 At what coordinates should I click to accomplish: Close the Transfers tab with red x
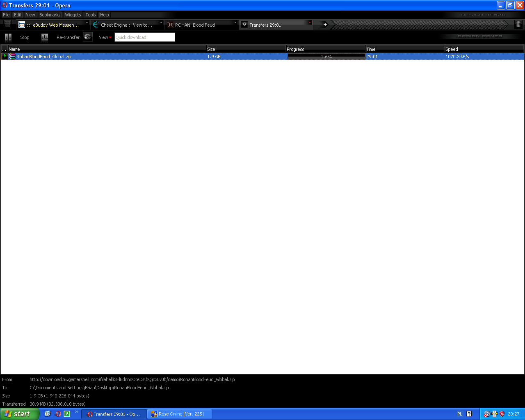pos(310,23)
